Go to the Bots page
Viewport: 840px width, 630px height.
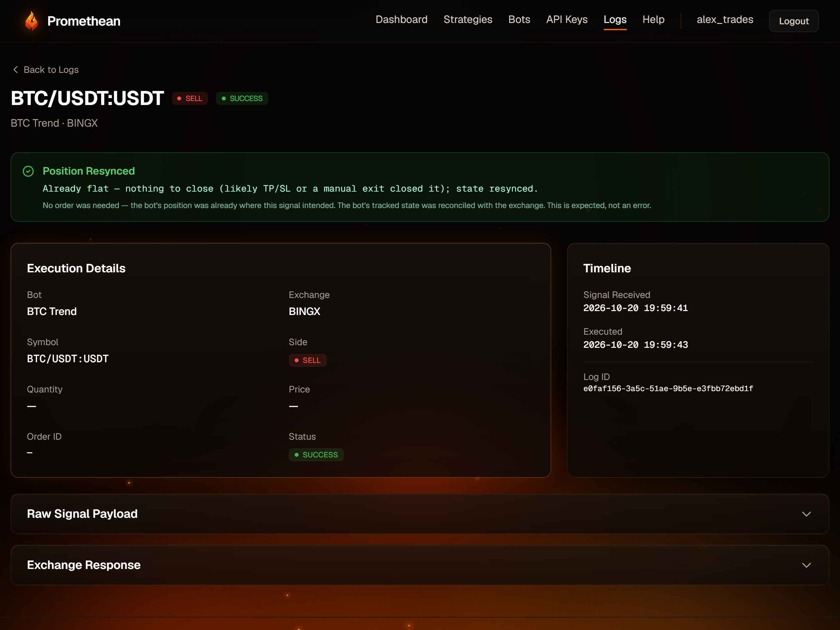(x=519, y=20)
